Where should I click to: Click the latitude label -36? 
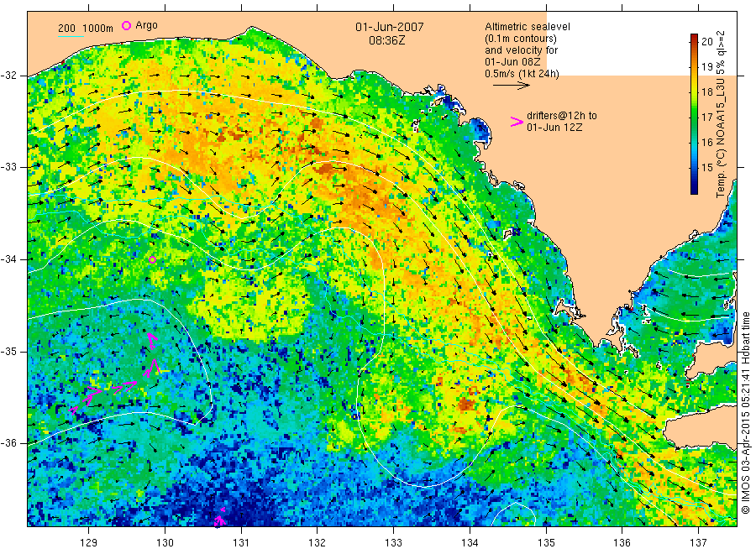(8, 443)
